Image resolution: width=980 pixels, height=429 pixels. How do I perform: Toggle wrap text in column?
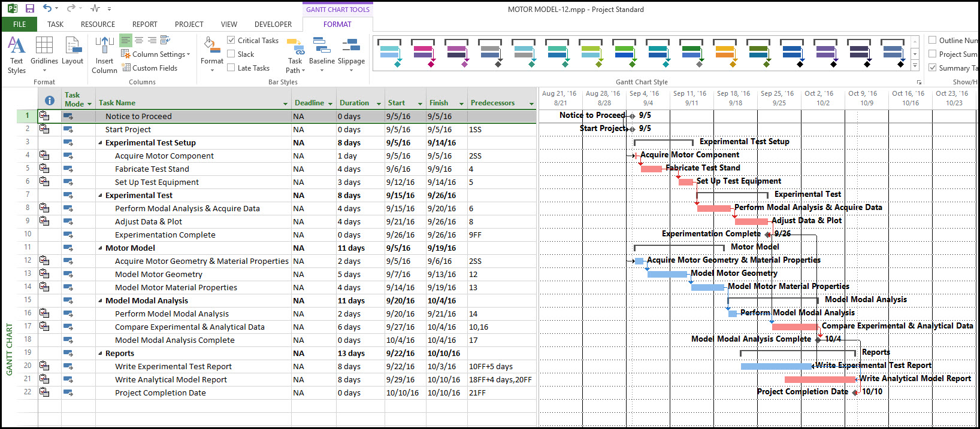[165, 40]
